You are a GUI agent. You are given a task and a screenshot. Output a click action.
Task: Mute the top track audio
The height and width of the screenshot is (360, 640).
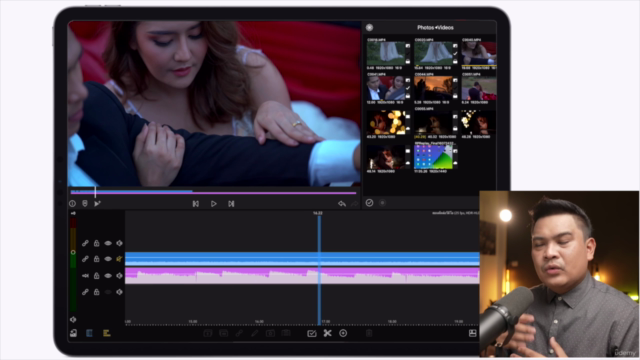tap(119, 243)
